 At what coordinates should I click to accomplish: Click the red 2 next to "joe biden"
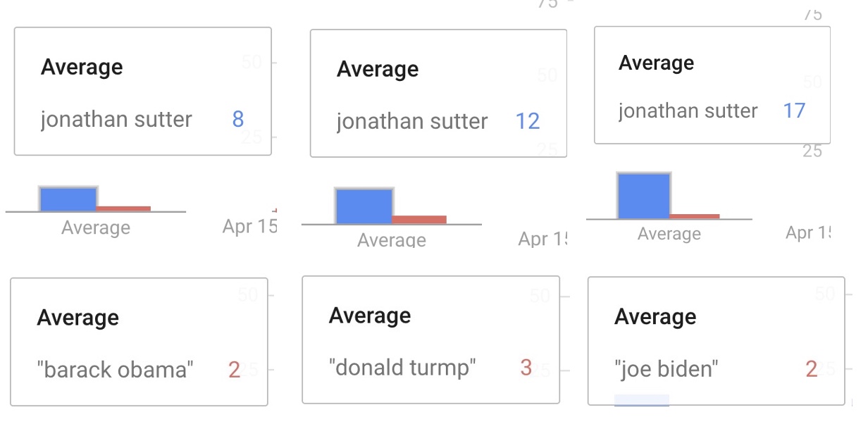coord(811,368)
